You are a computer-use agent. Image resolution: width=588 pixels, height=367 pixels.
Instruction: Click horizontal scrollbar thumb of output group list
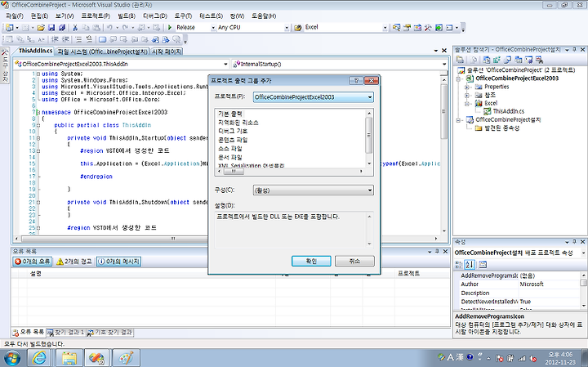pos(234,171)
